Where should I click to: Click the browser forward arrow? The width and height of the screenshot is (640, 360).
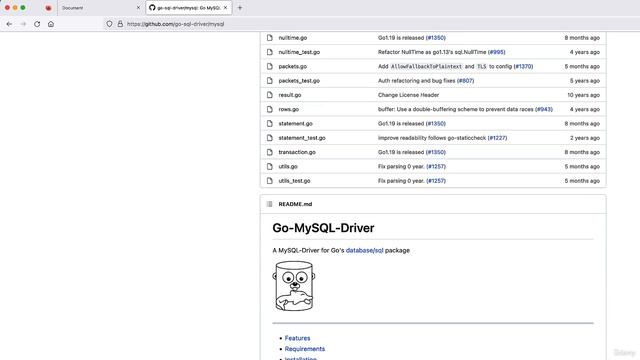point(23,24)
